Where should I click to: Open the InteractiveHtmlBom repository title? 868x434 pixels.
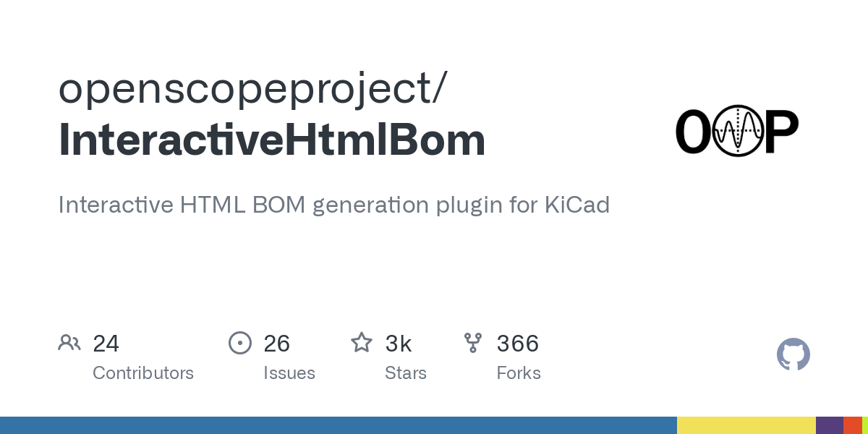[x=272, y=140]
